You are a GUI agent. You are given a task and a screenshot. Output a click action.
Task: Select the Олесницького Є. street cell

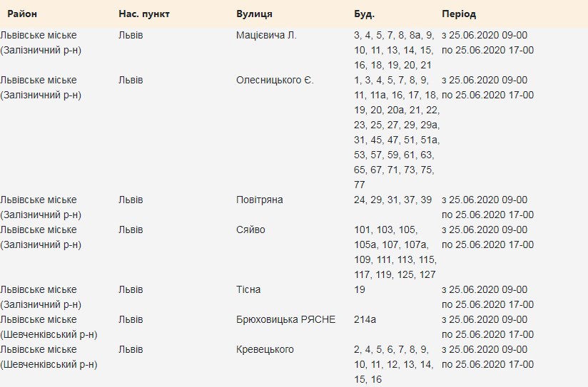275,80
